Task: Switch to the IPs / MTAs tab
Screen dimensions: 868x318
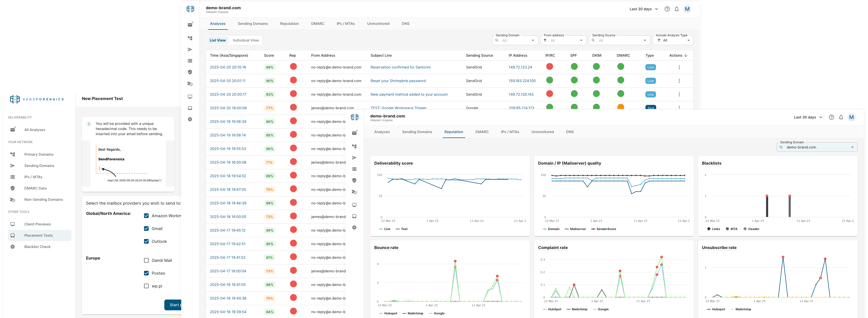Action: point(345,24)
